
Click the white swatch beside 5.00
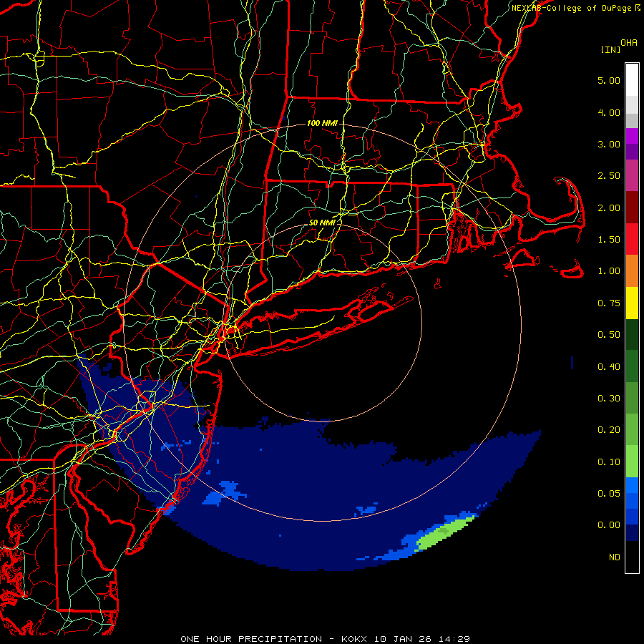click(632, 80)
